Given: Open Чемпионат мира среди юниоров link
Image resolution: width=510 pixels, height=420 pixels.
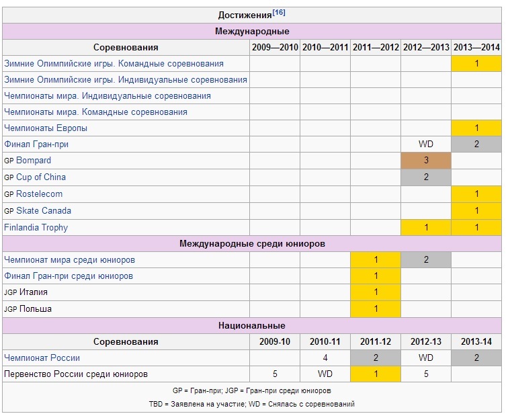Looking at the screenshot, I should [x=69, y=259].
